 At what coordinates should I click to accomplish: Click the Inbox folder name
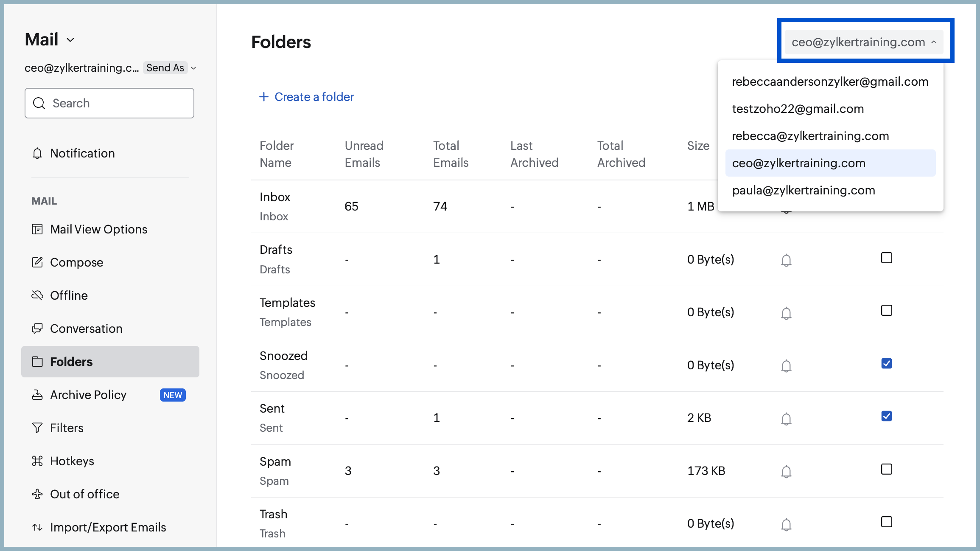point(275,197)
